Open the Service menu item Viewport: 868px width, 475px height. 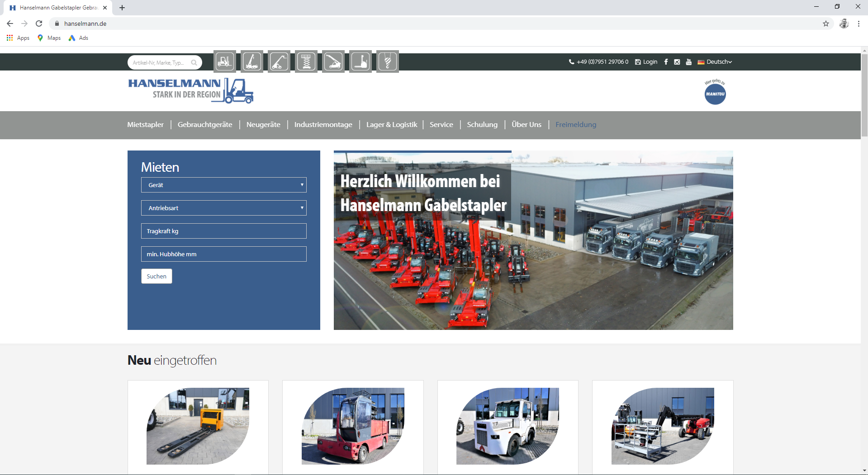(441, 125)
